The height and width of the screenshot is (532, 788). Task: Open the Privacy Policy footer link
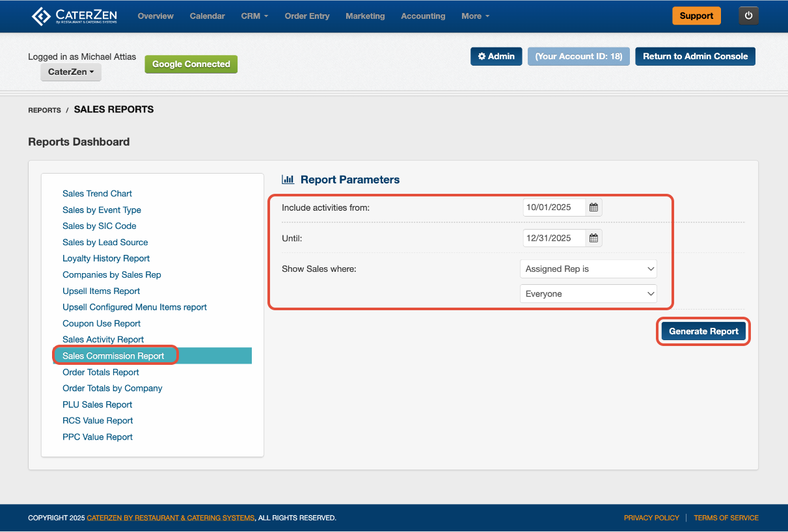click(x=651, y=518)
